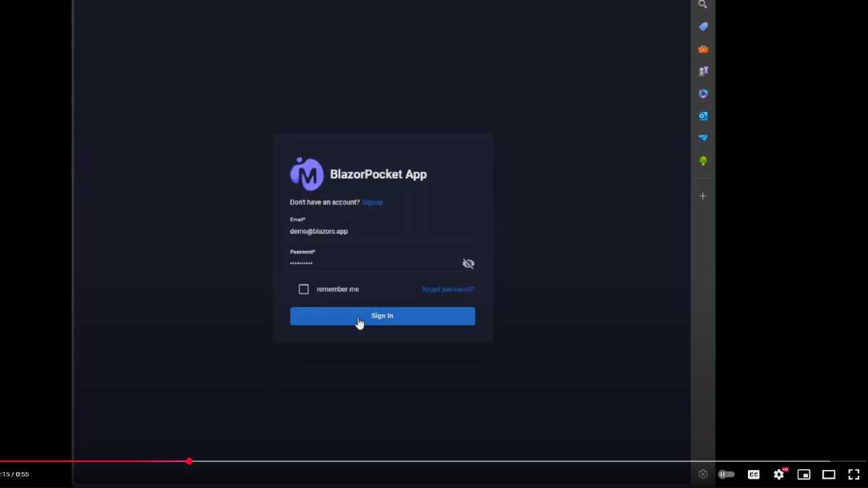868x488 pixels.
Task: Open the video quality settings gear
Action: click(779, 474)
